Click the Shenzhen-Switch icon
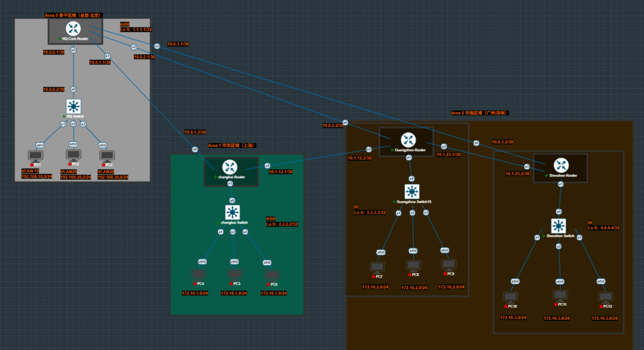Image resolution: width=644 pixels, height=350 pixels. [559, 226]
